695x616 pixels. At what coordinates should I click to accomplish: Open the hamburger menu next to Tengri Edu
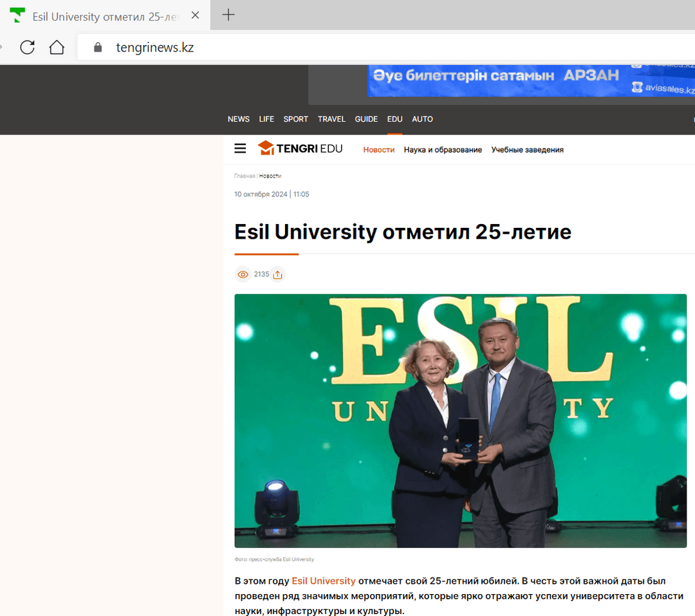(240, 148)
